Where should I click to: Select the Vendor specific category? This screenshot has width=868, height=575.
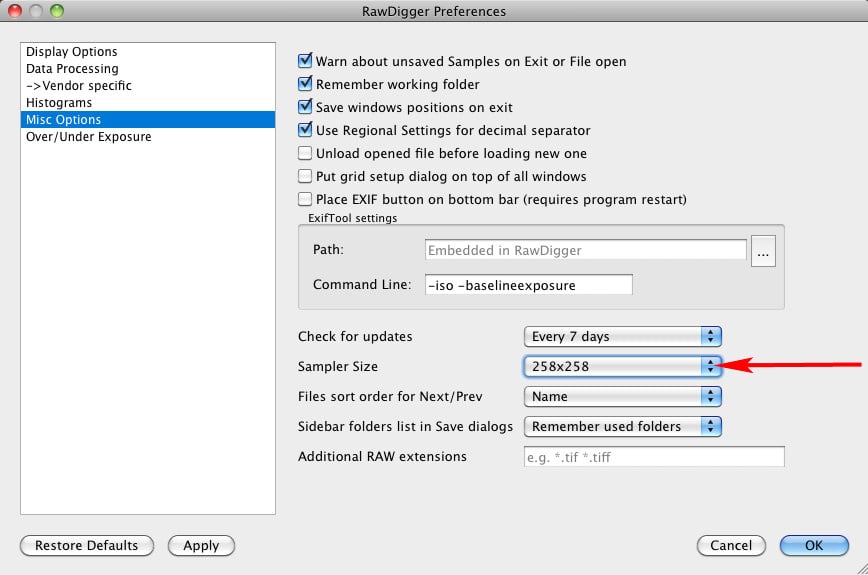pyautogui.click(x=148, y=86)
